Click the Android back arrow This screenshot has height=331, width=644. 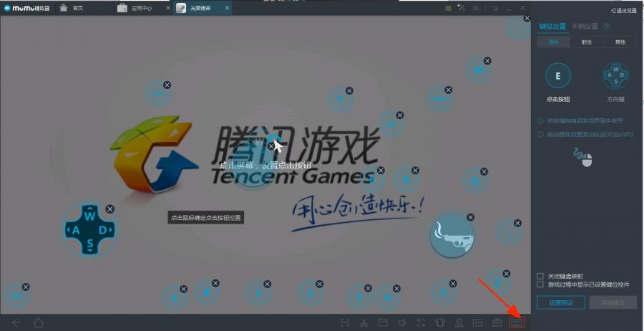pos(16,323)
